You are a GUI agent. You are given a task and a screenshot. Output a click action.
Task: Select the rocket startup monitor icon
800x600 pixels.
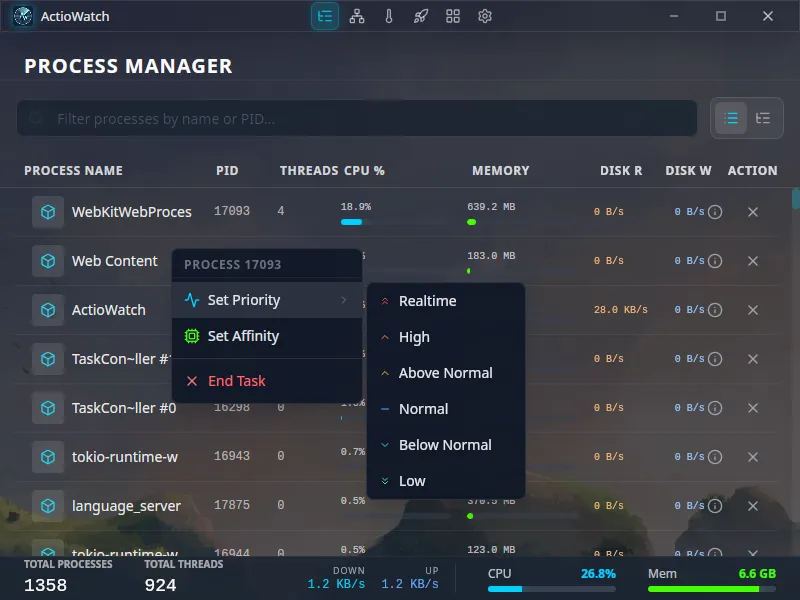coord(420,16)
